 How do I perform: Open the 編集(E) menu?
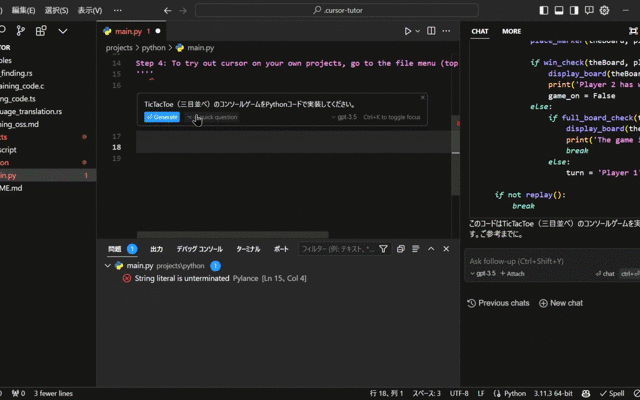(x=23, y=11)
